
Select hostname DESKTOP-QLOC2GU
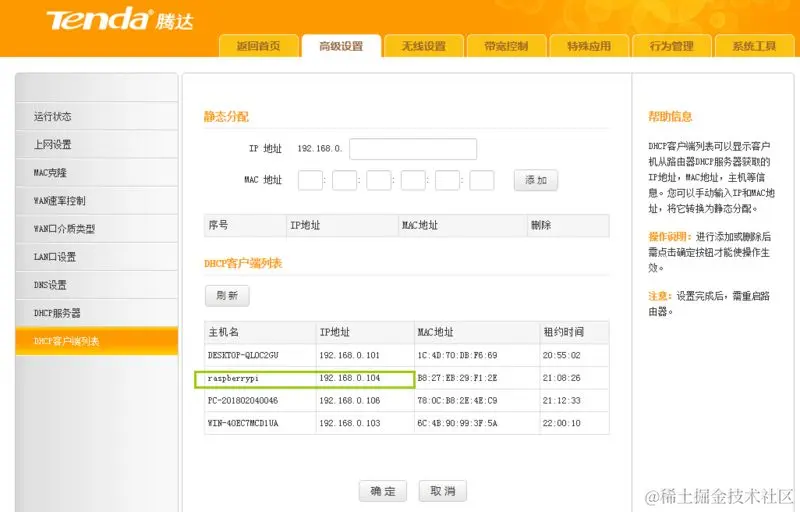coord(243,355)
